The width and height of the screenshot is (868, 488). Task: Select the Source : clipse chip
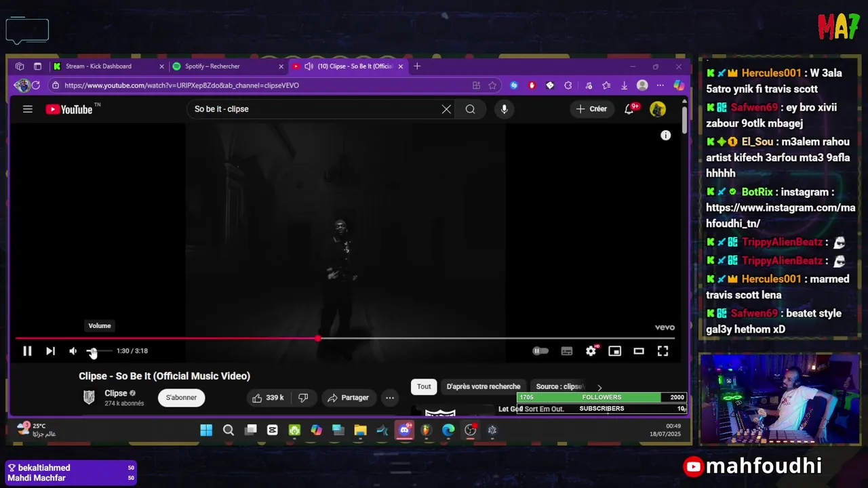pyautogui.click(x=558, y=386)
